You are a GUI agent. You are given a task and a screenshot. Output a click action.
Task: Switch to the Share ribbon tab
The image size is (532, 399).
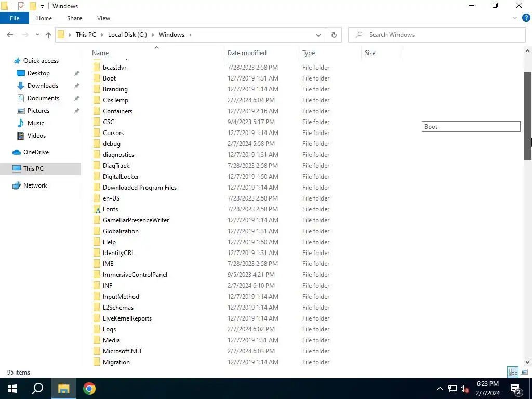tap(74, 18)
